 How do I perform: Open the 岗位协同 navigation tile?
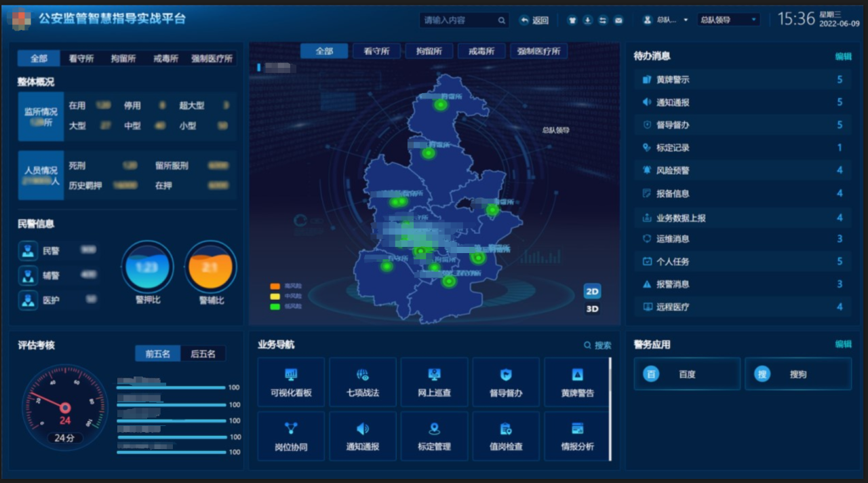click(291, 436)
